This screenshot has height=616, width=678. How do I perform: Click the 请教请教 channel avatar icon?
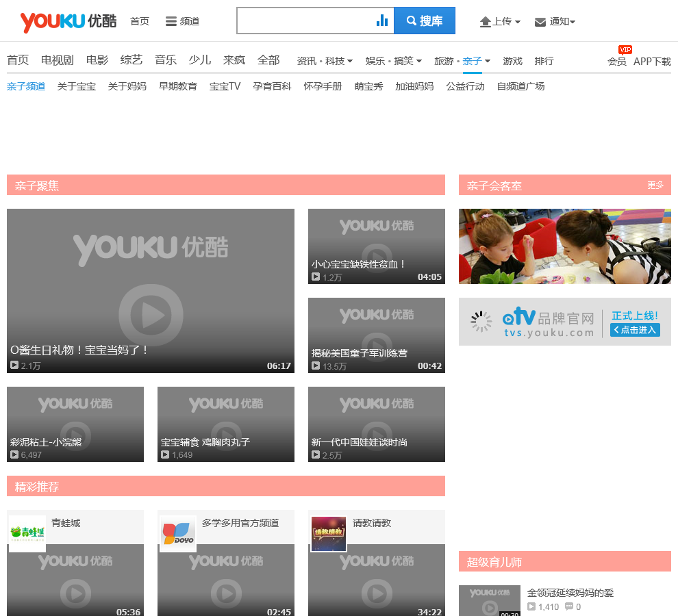329,533
